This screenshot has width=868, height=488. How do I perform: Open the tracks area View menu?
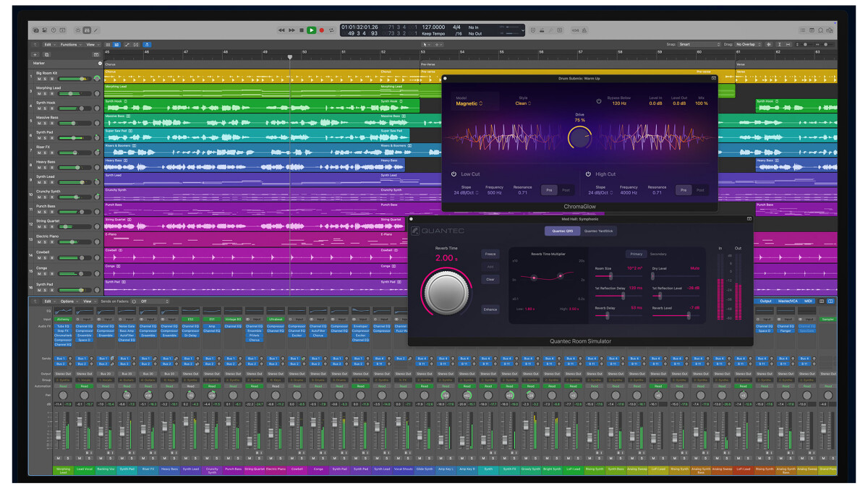coord(93,44)
